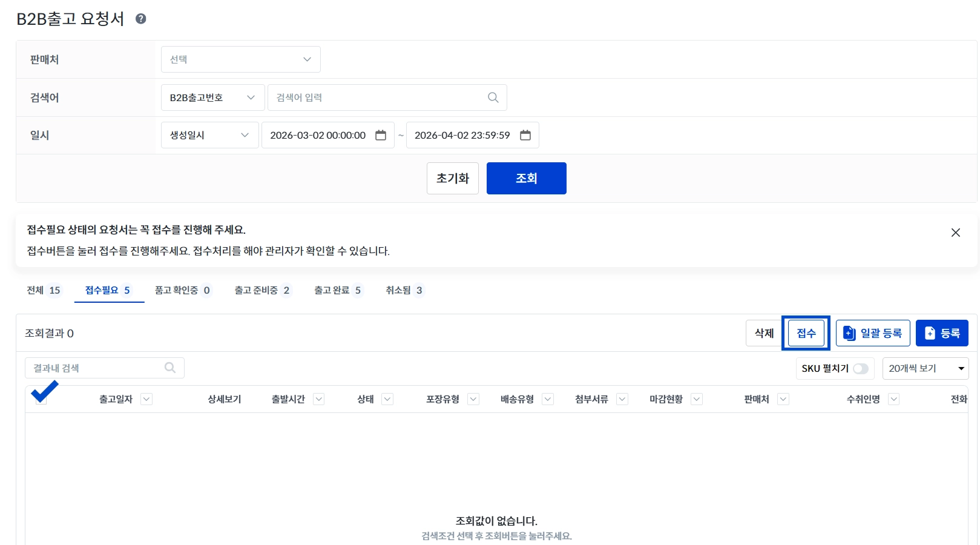Screen dimensions: 980x545
Task: Click the start datetime field 2026-03-02 00:00:00
Action: 328,135
